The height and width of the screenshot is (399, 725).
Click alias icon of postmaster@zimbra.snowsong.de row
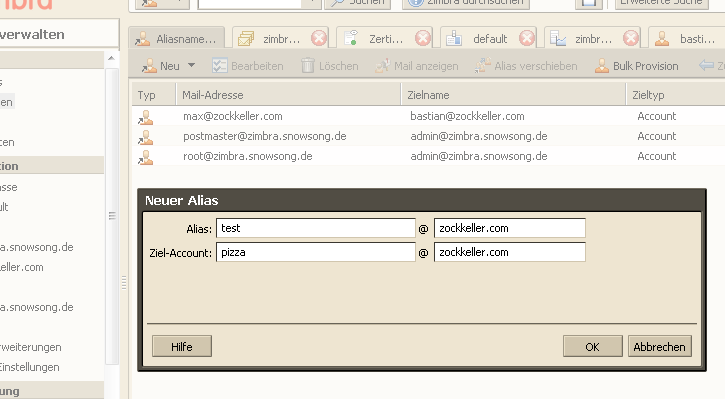pos(146,137)
